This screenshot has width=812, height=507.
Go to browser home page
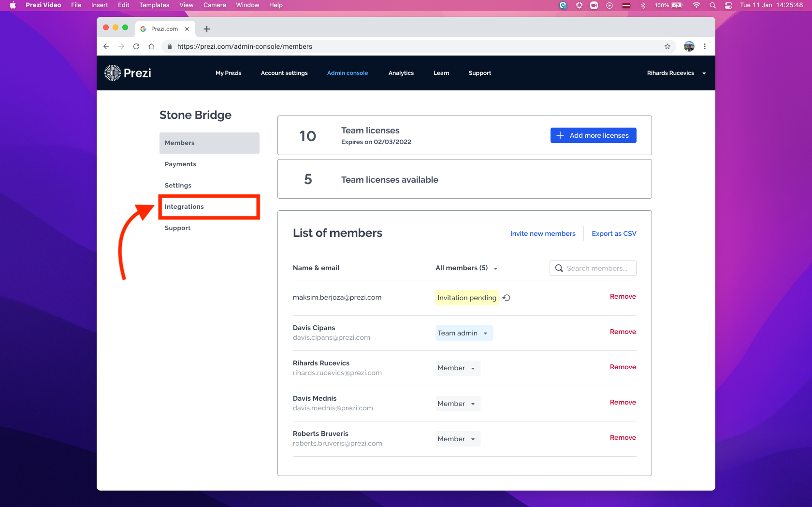point(151,46)
